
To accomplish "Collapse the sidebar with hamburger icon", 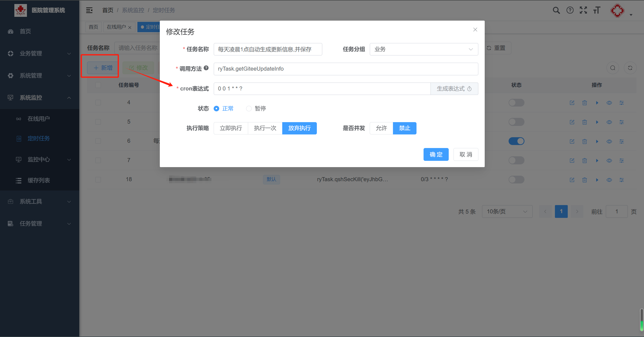I will pos(89,10).
